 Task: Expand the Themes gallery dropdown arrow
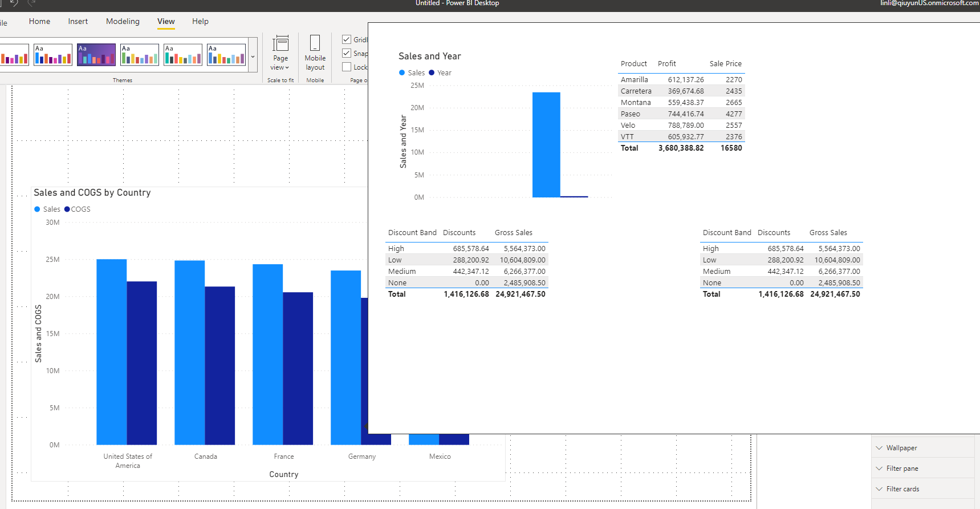253,56
